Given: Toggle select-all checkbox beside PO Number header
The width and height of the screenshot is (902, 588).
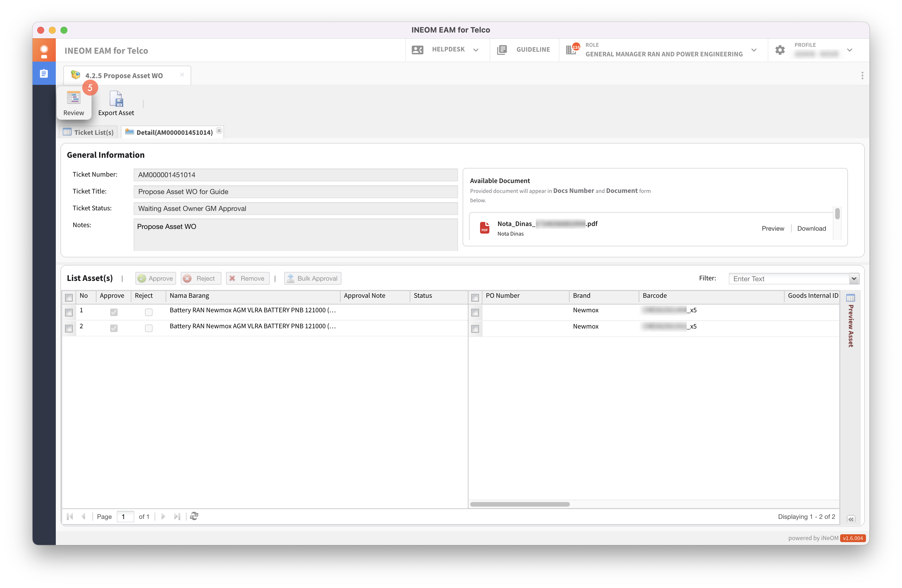Looking at the screenshot, I should 475,298.
